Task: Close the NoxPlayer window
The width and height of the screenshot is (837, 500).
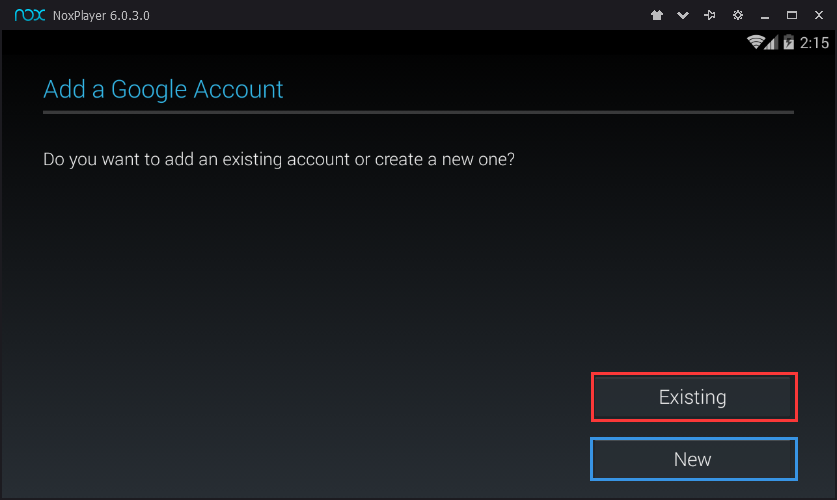Action: pyautogui.click(x=819, y=15)
